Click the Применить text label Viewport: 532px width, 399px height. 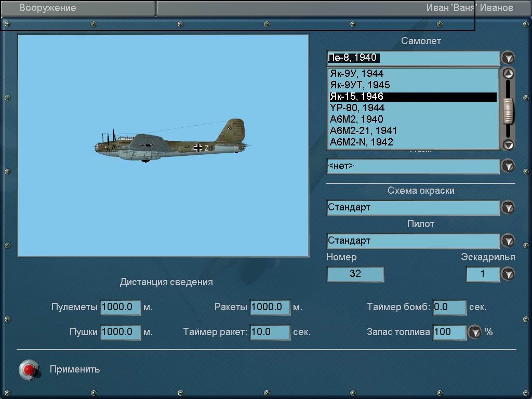(75, 369)
